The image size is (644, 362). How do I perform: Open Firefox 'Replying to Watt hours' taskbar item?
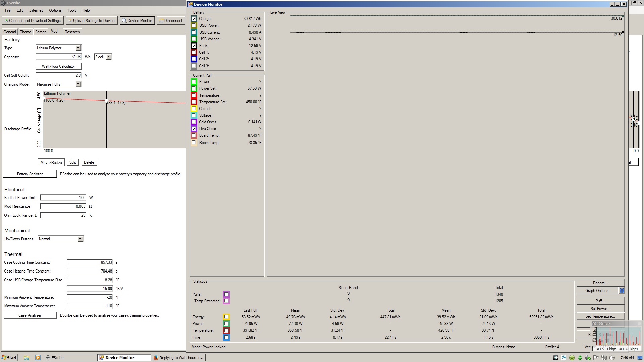click(x=178, y=358)
